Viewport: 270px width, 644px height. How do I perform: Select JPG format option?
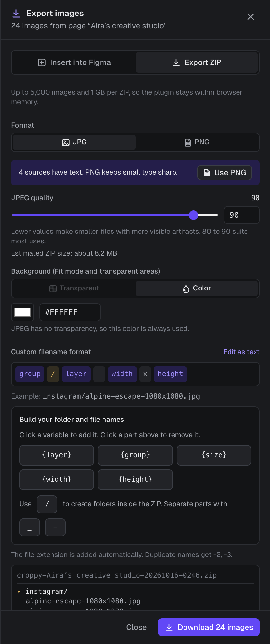point(74,142)
